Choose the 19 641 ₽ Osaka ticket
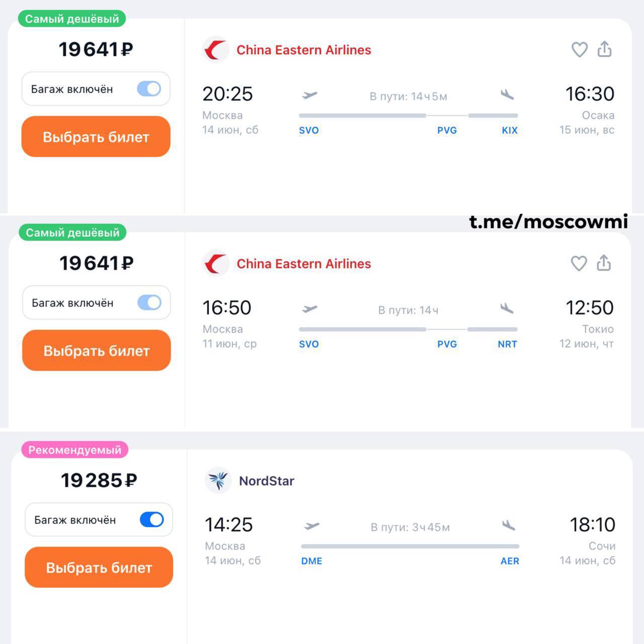 [x=96, y=137]
